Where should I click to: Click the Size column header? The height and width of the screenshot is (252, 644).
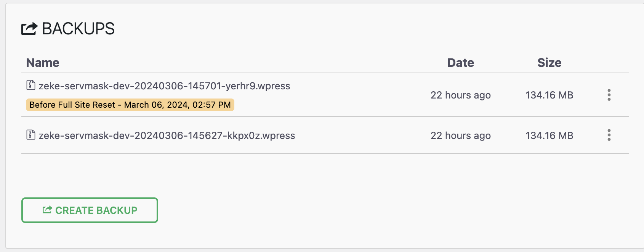549,63
